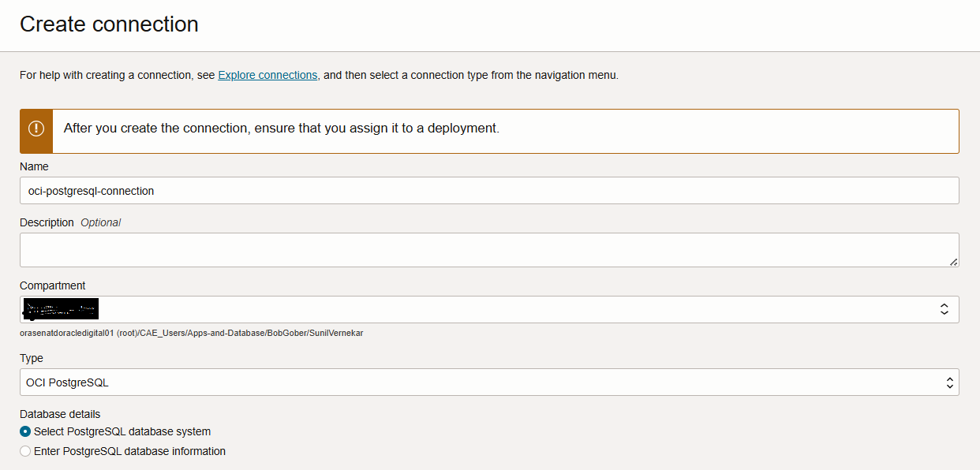Click the Compartment dropdown arrows icon
Viewport: 980px width, 470px height.
pos(944,309)
